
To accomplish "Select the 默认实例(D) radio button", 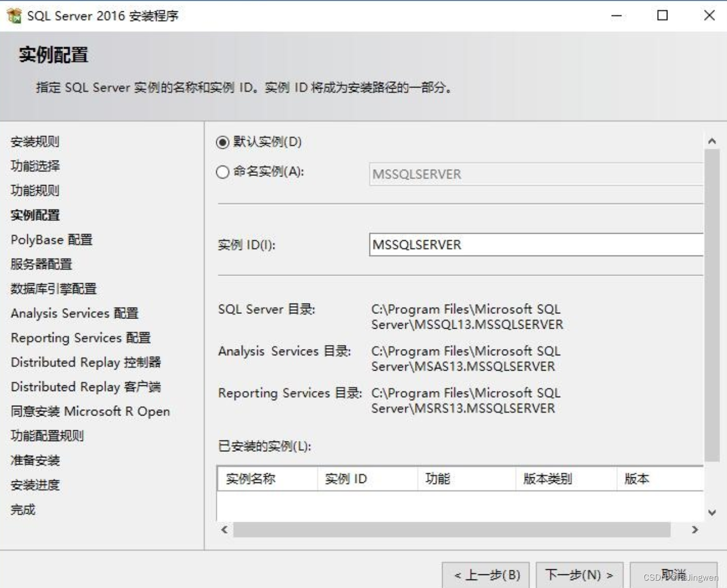I will click(x=222, y=142).
